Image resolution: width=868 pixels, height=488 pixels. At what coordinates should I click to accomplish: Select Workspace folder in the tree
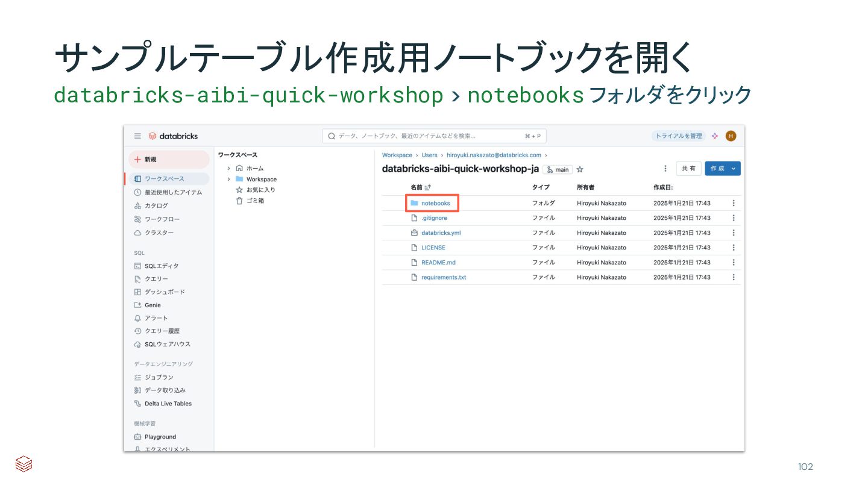(x=262, y=179)
